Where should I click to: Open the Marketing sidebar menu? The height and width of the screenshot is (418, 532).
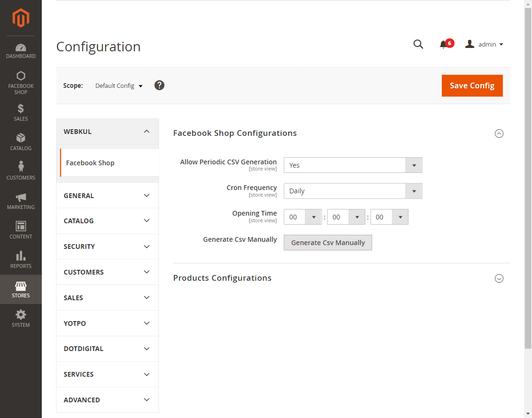(21, 201)
